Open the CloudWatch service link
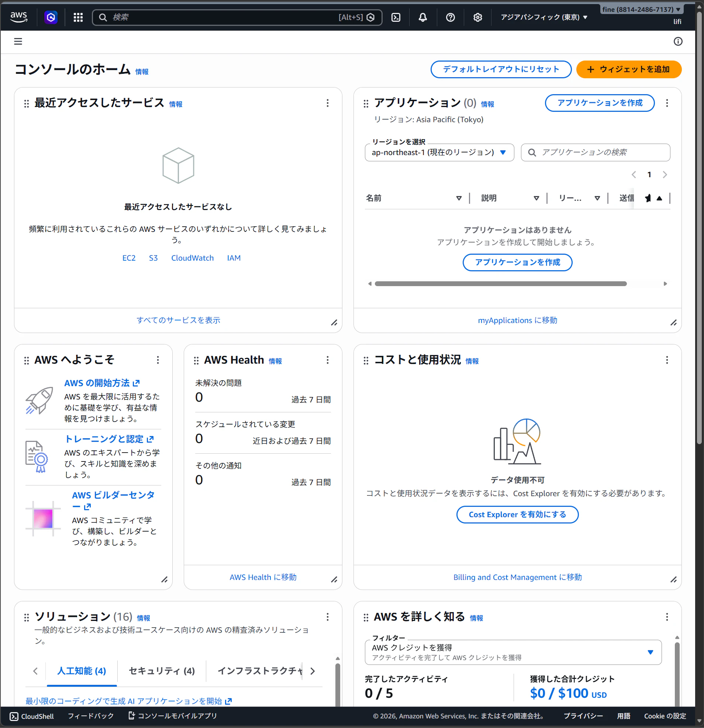 192,258
